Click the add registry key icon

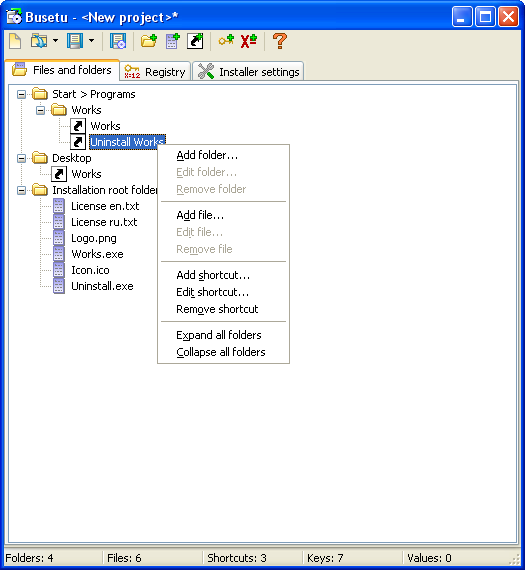(x=226, y=41)
